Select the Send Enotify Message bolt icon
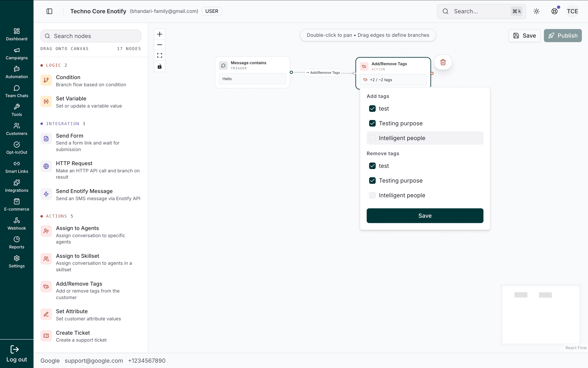This screenshot has height=368, width=588. point(46,194)
